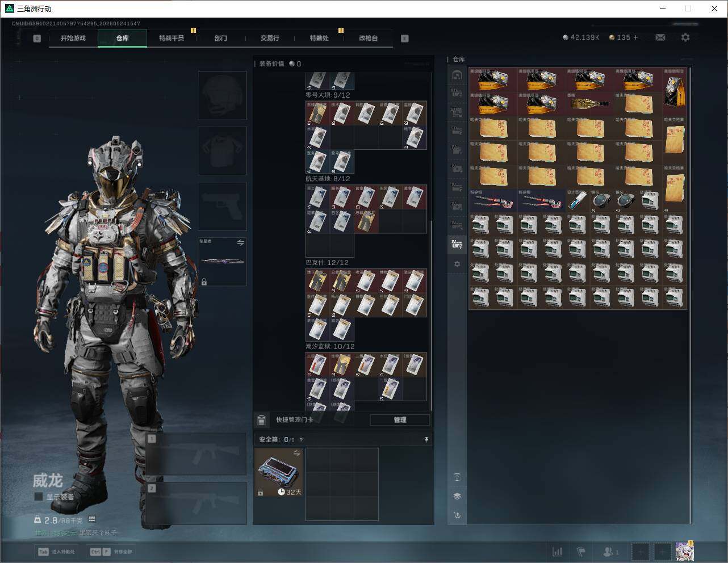Pin the safe box panel
The height and width of the screenshot is (563, 728).
click(426, 439)
